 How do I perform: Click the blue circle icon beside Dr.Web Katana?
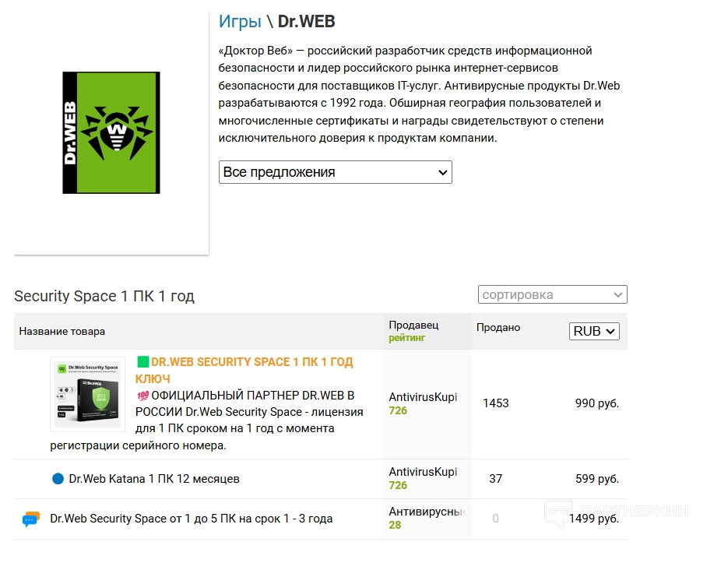(x=58, y=479)
